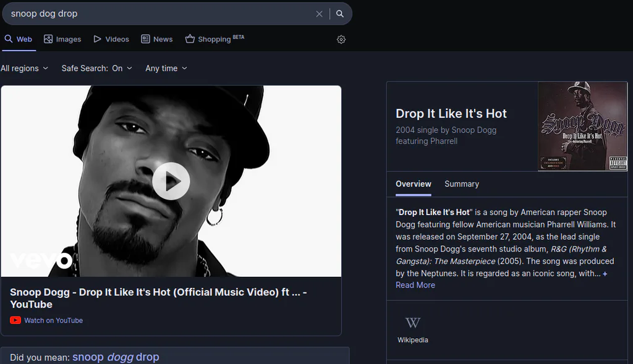
Task: Select the Summary tab in the info panel
Action: pyautogui.click(x=462, y=184)
